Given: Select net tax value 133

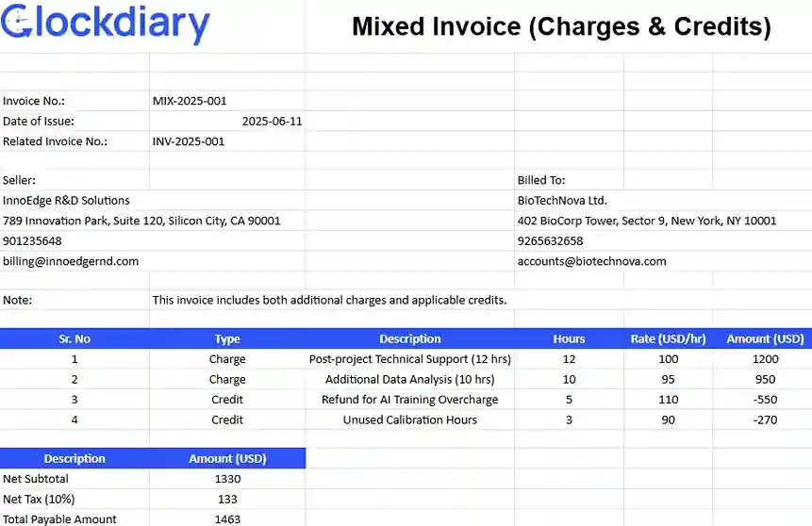Looking at the screenshot, I should (227, 499).
